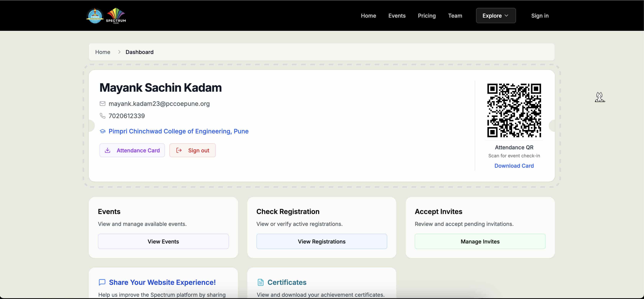Open Pimpri Chinchwad College of Engineering link
This screenshot has height=299, width=644.
tap(178, 131)
